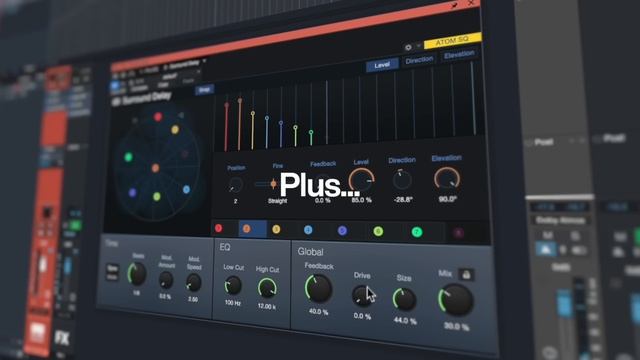Click the yellow level slider handle
This screenshot has height=360, width=640.
[x=253, y=113]
